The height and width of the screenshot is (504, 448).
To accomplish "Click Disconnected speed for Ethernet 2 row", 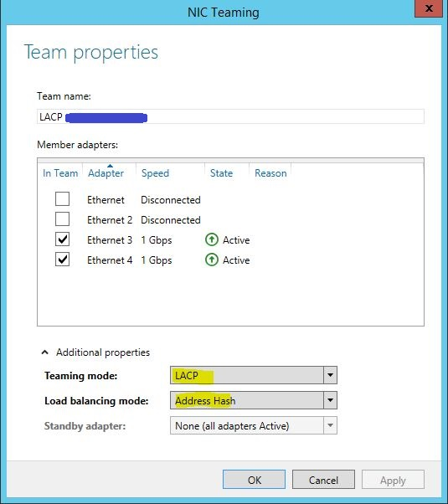I will click(x=171, y=220).
